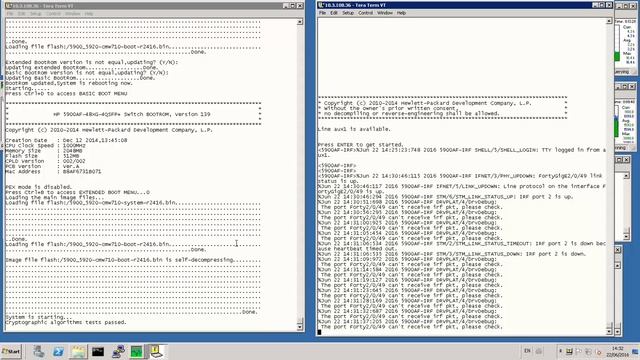
Task: Switch to green graph monitor taskbar app
Action: pos(136,351)
